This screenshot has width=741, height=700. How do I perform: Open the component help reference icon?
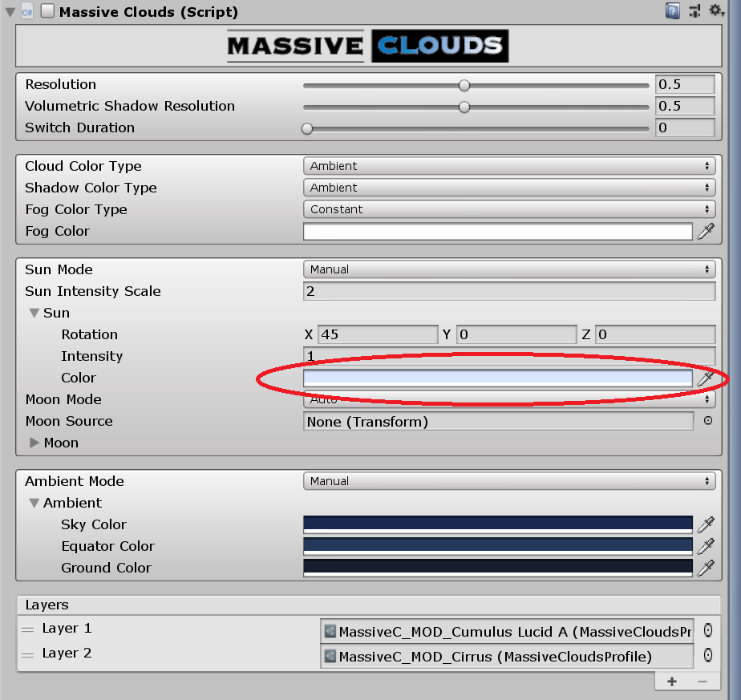click(673, 10)
